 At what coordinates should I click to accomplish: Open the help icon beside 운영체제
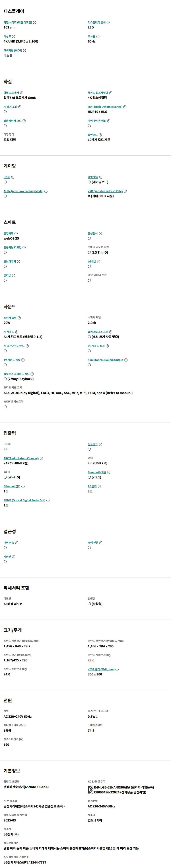[x=16, y=234]
